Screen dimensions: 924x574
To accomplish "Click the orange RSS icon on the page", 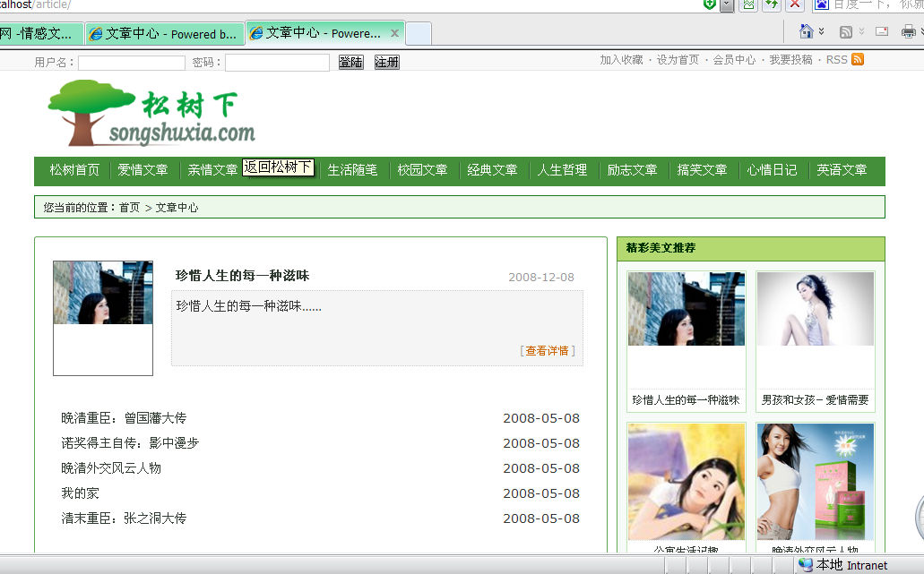I will point(858,60).
